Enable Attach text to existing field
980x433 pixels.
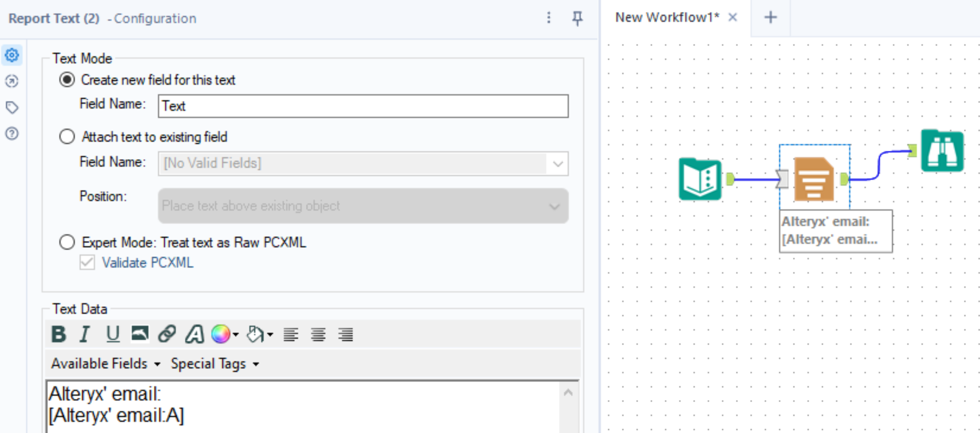[67, 137]
